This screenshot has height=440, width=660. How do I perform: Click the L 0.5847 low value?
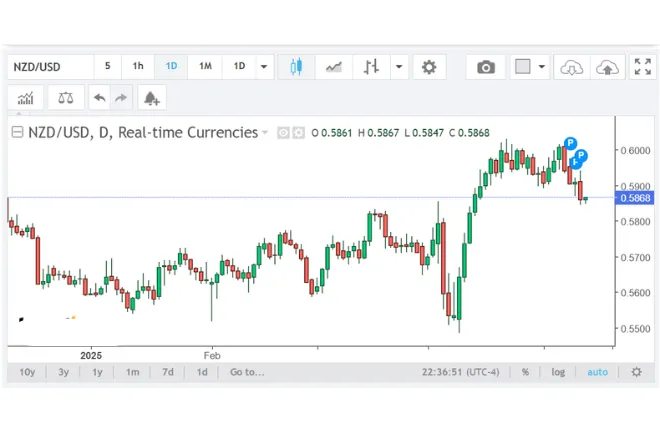pyautogui.click(x=424, y=133)
